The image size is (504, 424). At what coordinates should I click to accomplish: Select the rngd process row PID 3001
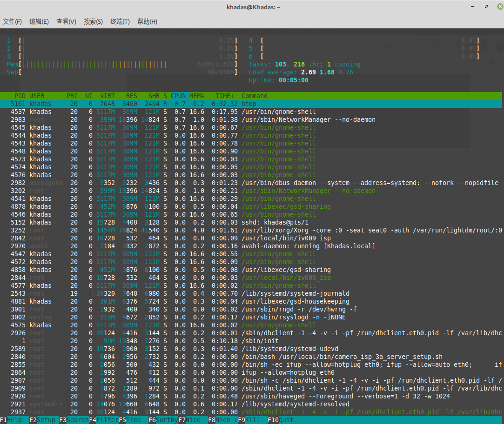coord(251,309)
